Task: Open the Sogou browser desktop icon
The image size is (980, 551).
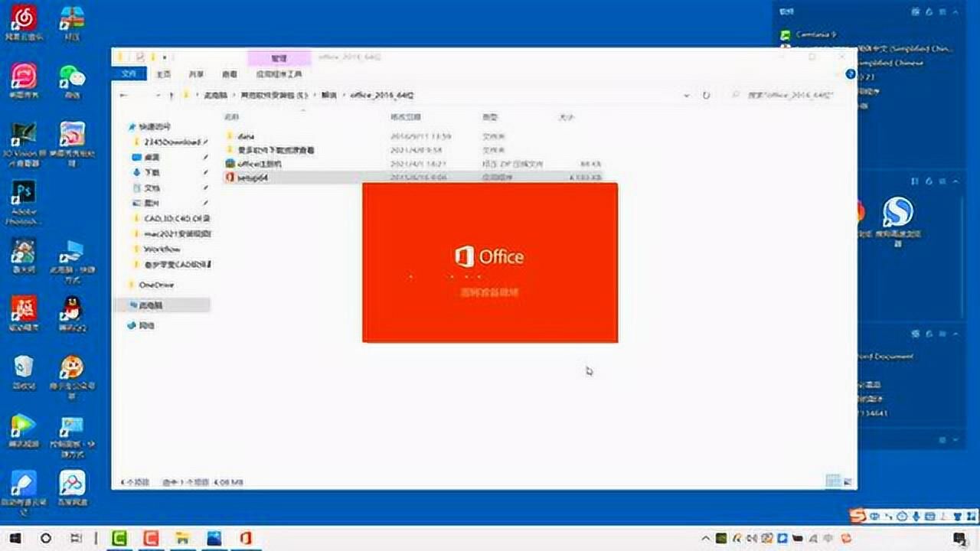Action: [x=897, y=220]
